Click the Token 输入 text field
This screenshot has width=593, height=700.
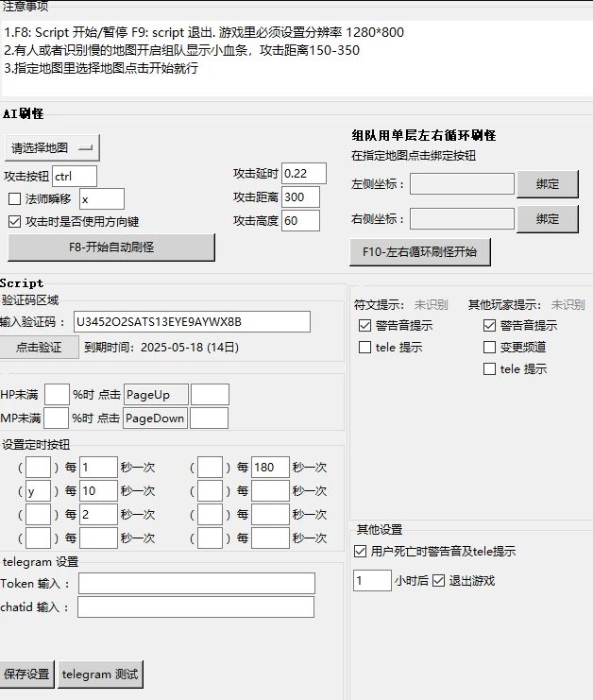pyautogui.click(x=196, y=584)
